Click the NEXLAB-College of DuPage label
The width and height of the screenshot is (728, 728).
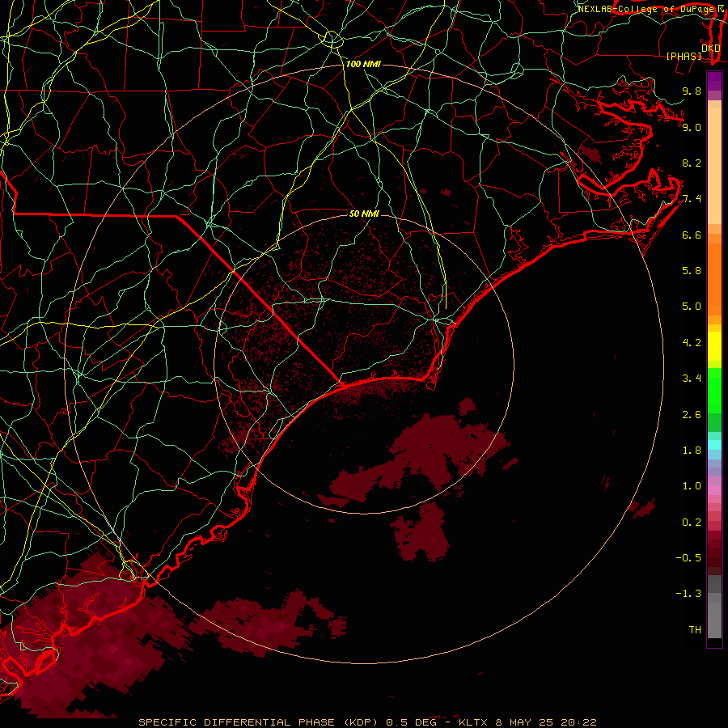point(646,9)
